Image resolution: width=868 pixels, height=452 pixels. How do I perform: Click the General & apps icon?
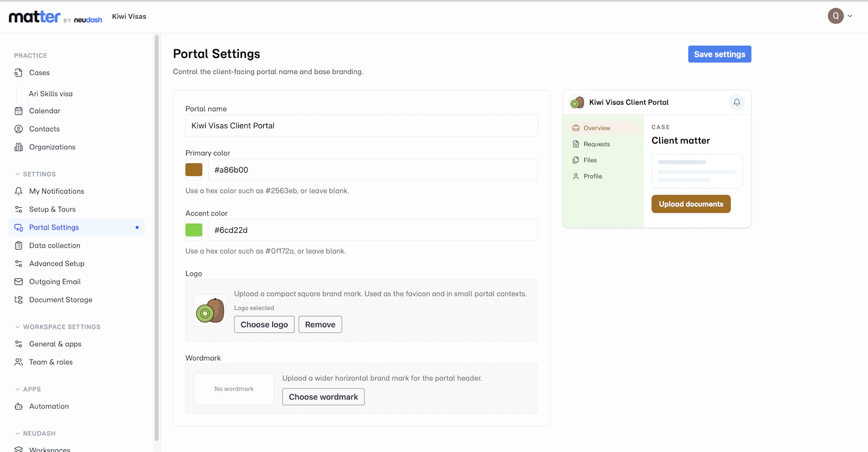[x=18, y=344]
